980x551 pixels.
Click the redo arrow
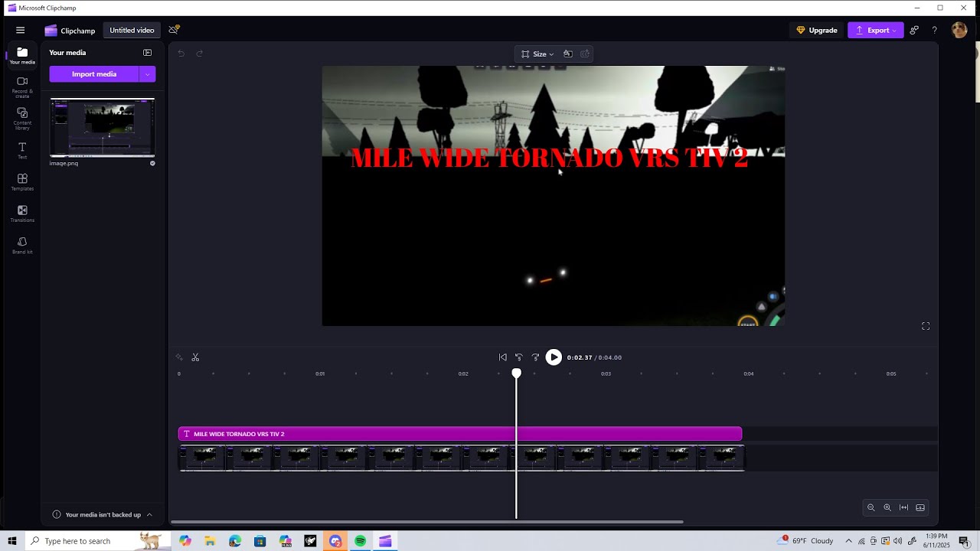click(x=200, y=54)
